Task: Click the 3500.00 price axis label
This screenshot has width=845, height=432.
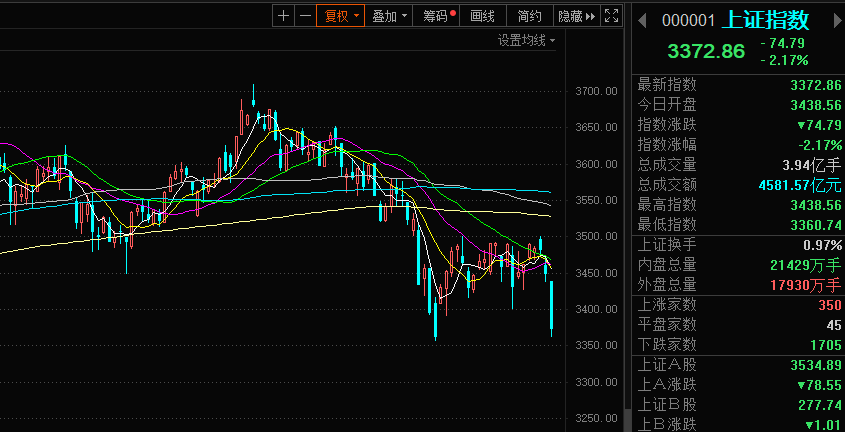Action: pyautogui.click(x=595, y=237)
